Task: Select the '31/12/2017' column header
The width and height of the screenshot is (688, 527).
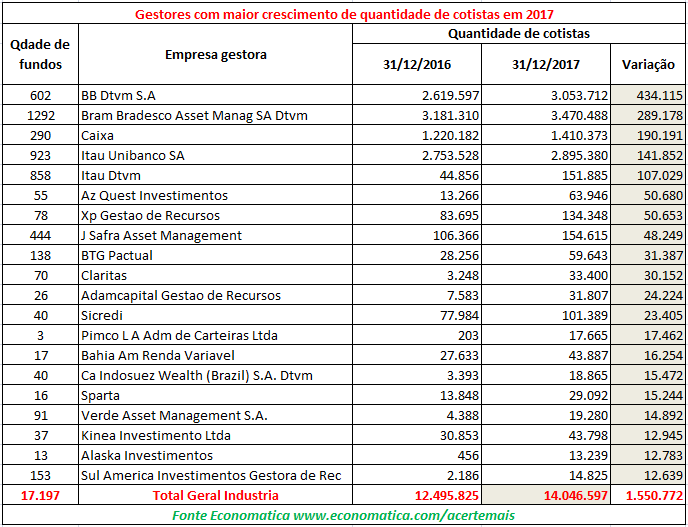Action: tap(546, 65)
